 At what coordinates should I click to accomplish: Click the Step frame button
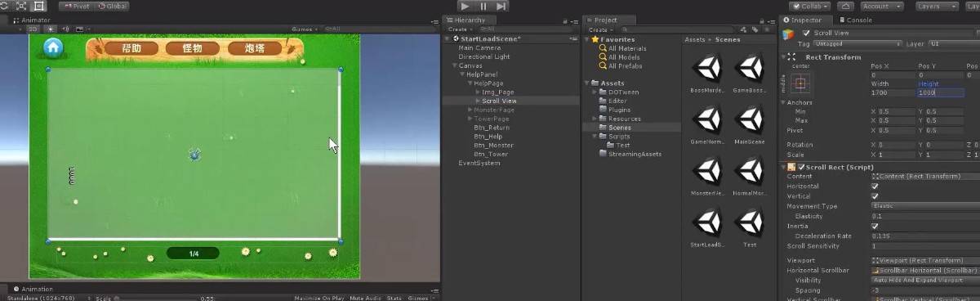(x=502, y=6)
